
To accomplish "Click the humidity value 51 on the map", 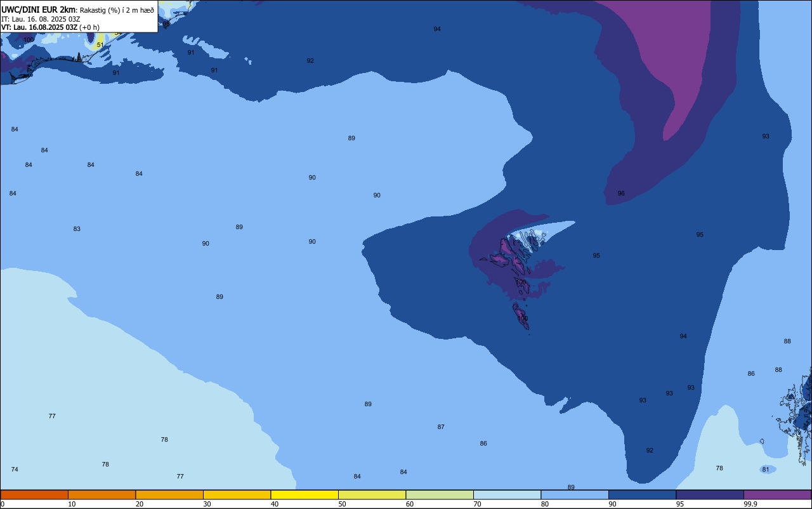I will [x=100, y=45].
